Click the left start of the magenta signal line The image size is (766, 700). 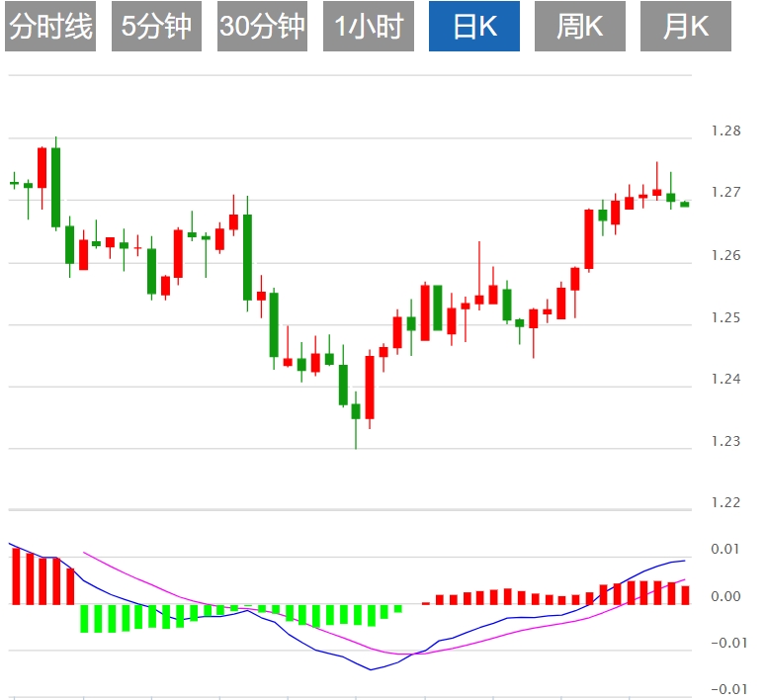(85, 553)
